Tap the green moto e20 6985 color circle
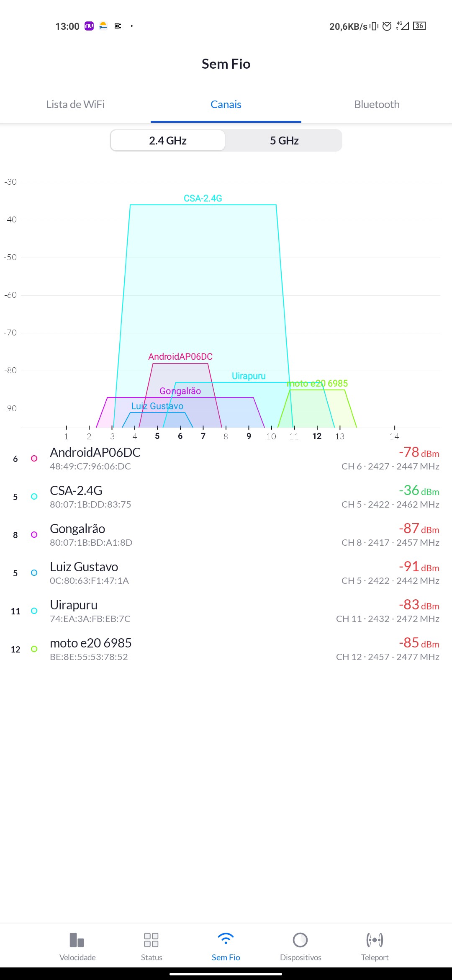This screenshot has width=452, height=980. tap(34, 649)
